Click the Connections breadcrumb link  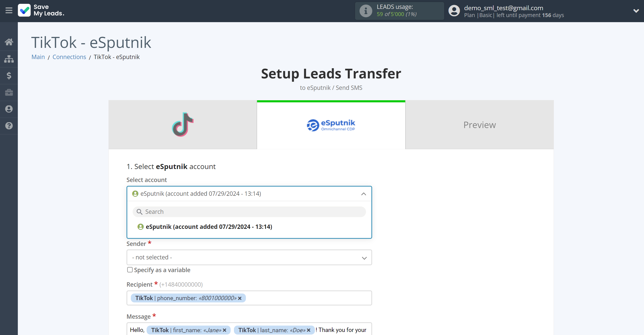click(x=69, y=57)
